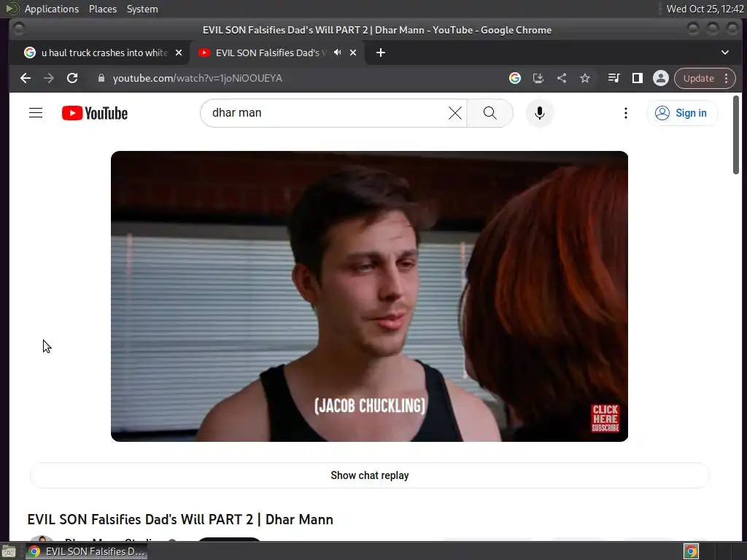
Task: Select the URL in the address bar
Action: (197, 78)
